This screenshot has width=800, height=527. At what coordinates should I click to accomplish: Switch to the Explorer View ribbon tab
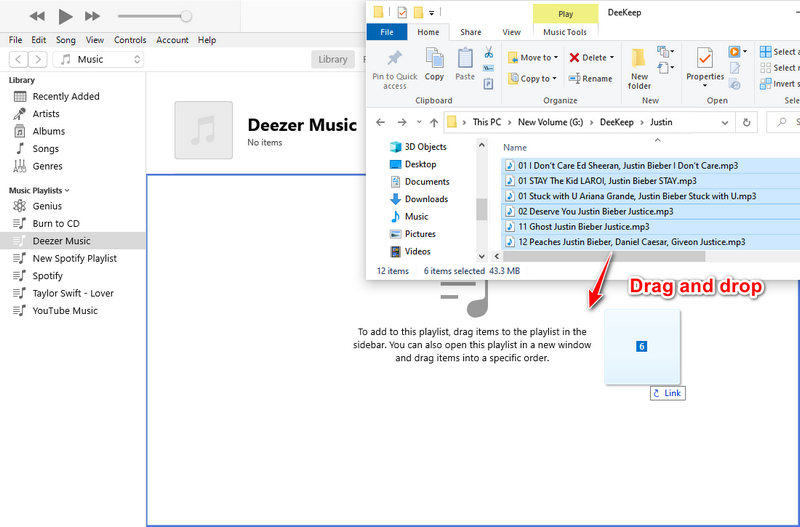(511, 32)
